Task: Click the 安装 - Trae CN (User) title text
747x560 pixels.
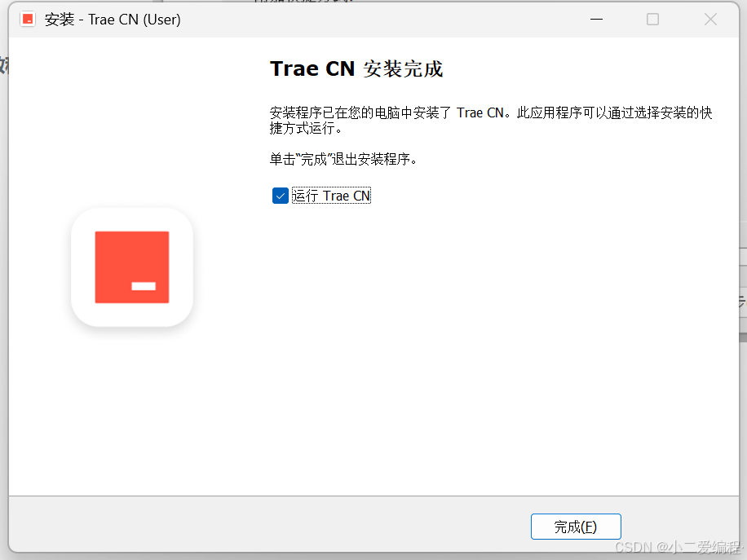Action: (113, 20)
